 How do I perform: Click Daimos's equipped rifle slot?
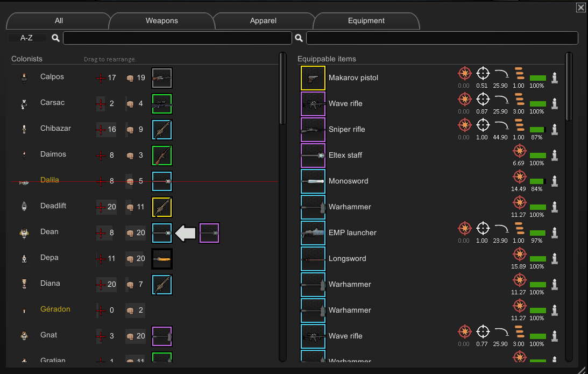(162, 156)
